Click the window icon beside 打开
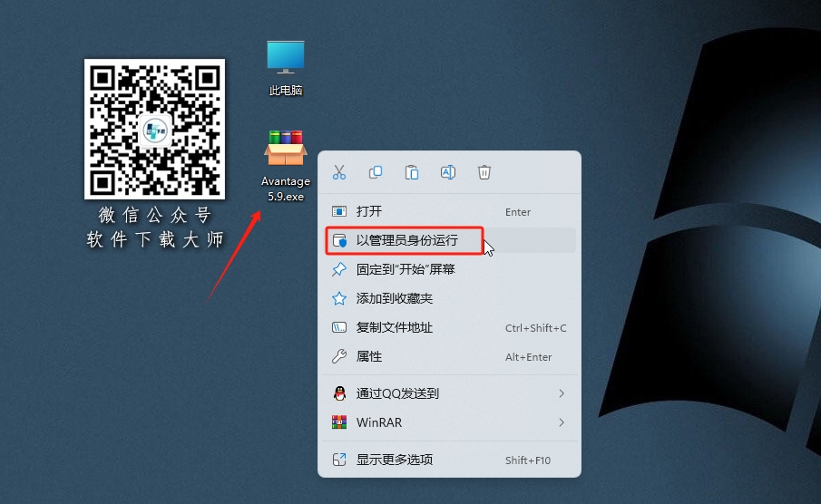The image size is (821, 504). pos(339,211)
